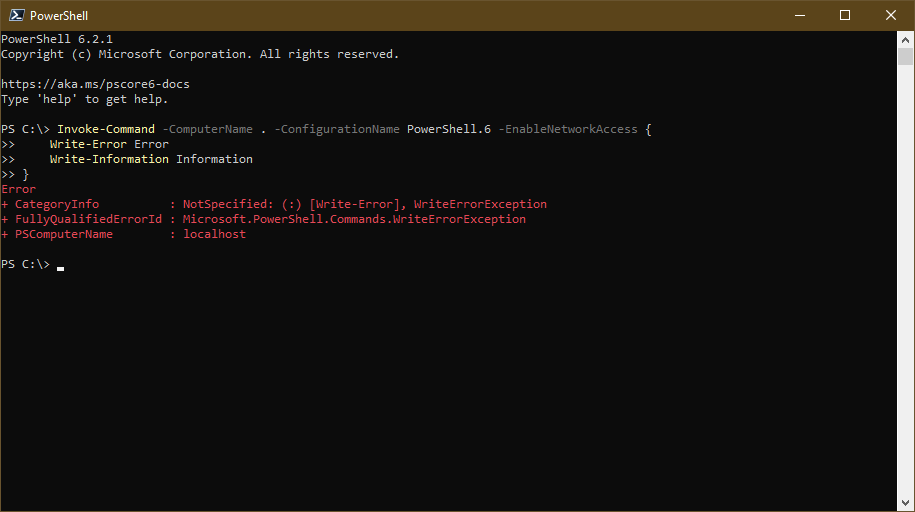915x512 pixels.
Task: Click the scrollbar up arrow
Action: (x=905, y=40)
